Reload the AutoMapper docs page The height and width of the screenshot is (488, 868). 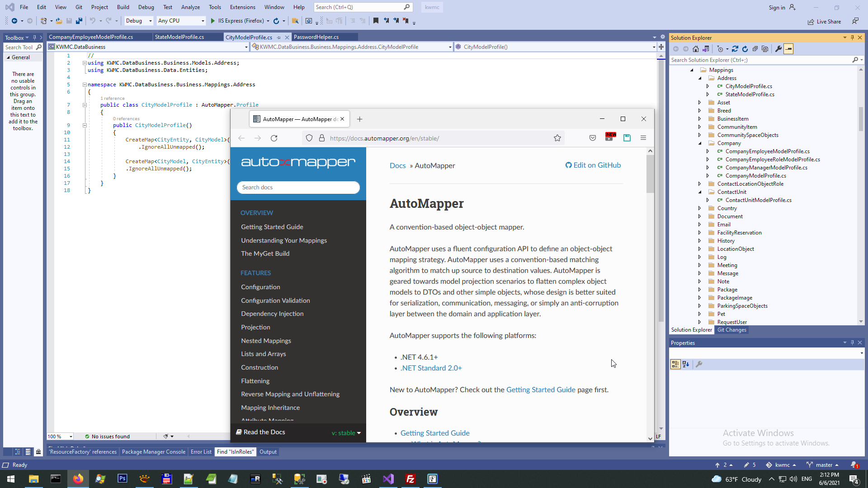coord(274,138)
